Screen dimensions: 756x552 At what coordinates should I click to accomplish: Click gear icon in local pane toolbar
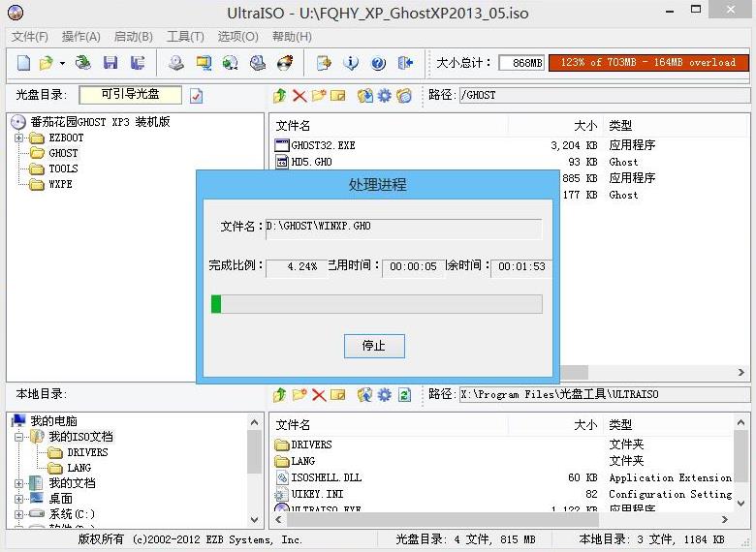click(384, 395)
